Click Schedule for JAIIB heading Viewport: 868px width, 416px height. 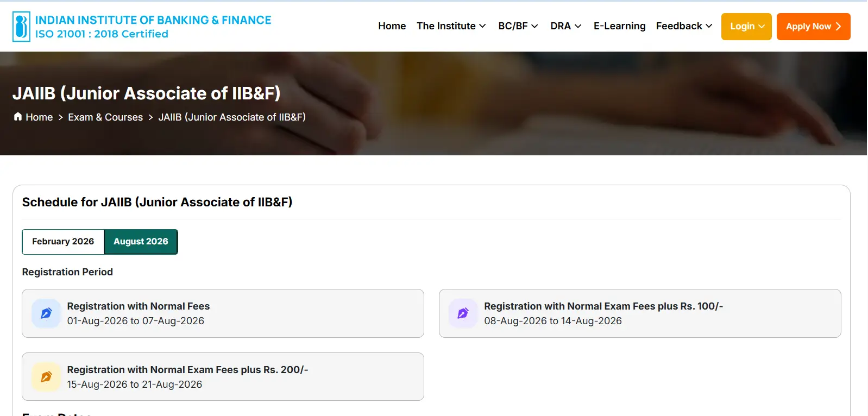(157, 202)
